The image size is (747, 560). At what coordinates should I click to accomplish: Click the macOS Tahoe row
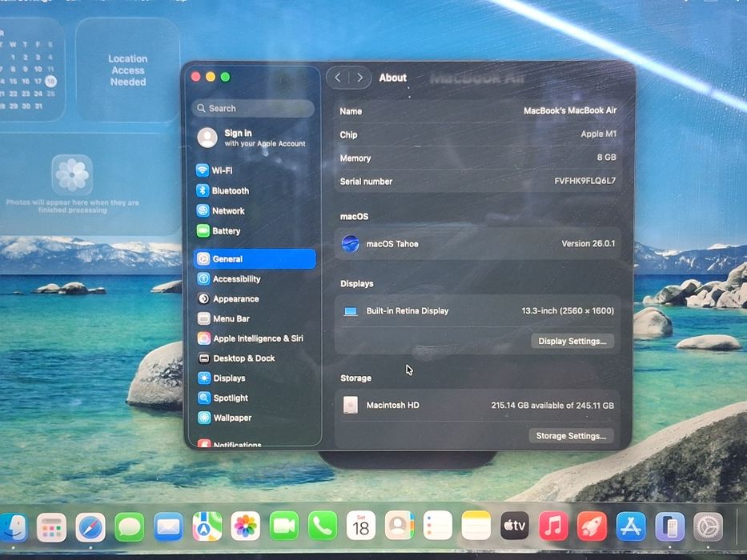(478, 243)
